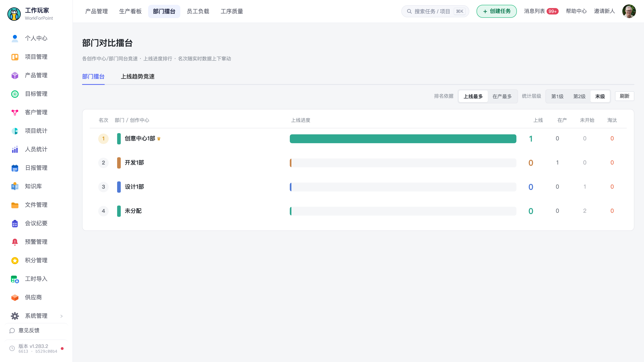This screenshot has width=644, height=362.
Task: Select the 目标管理 target icon
Action: coord(15,94)
